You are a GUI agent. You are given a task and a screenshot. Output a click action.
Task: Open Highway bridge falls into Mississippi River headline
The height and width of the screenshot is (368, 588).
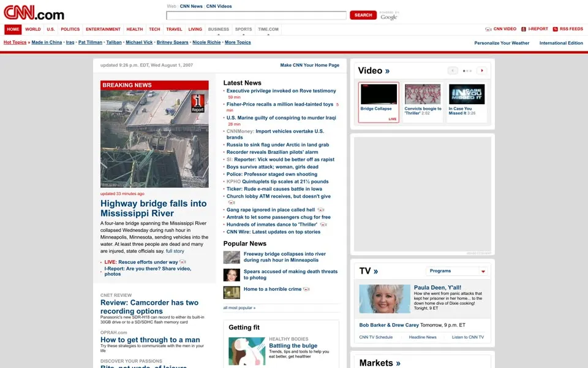pyautogui.click(x=153, y=209)
